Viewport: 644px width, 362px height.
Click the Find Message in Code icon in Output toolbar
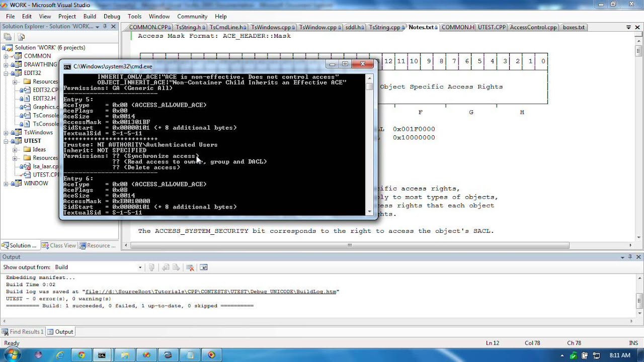click(x=151, y=267)
